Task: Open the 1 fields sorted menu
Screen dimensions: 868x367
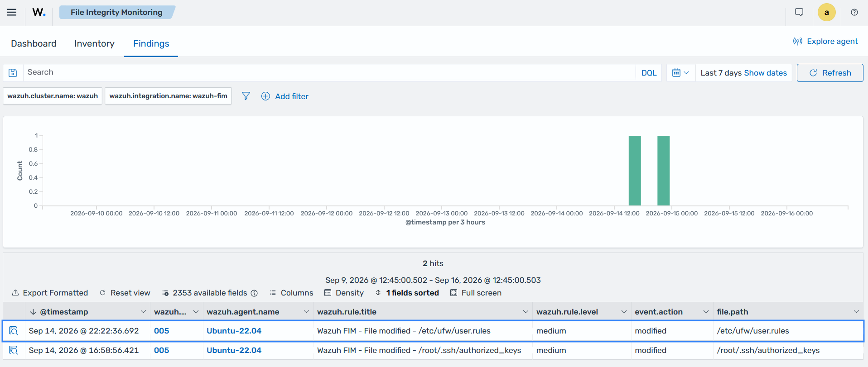Action: 407,293
